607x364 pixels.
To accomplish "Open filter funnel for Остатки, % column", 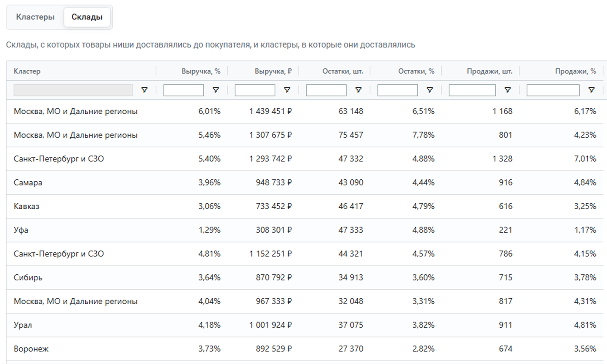I will (x=430, y=90).
